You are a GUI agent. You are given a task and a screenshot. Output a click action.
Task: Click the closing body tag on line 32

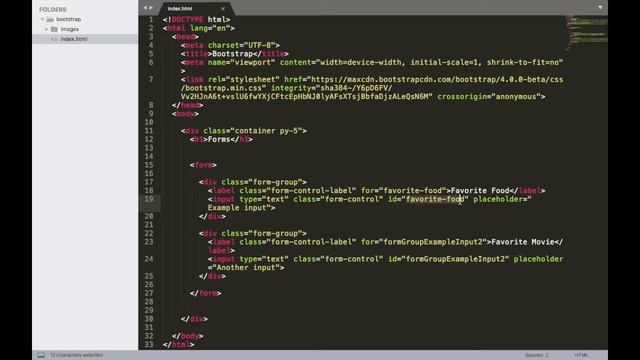tap(187, 336)
